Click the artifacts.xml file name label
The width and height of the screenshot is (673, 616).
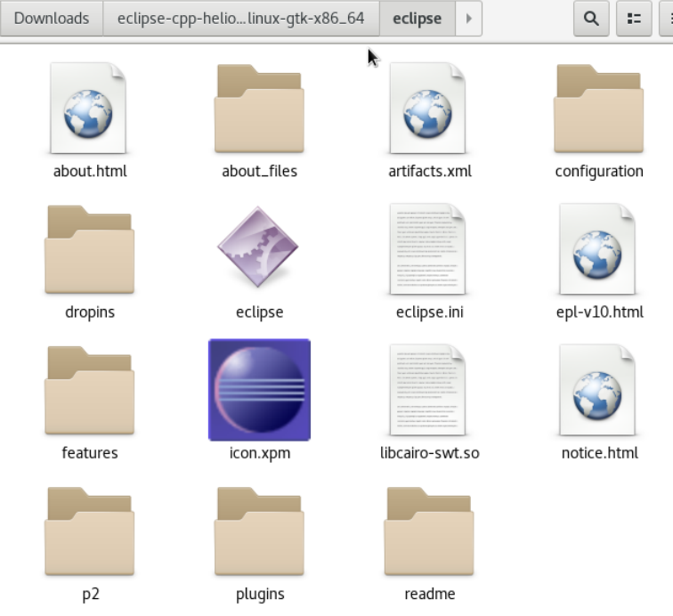[x=430, y=171]
